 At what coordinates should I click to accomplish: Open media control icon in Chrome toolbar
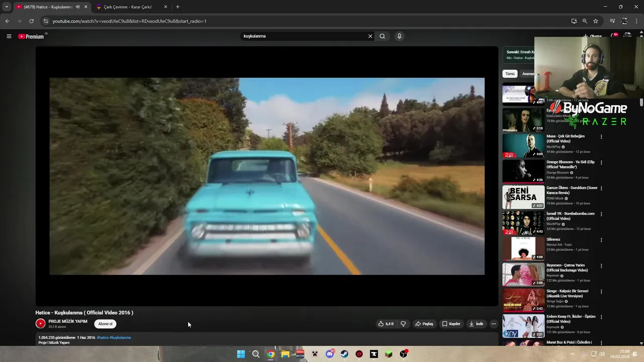click(612, 21)
